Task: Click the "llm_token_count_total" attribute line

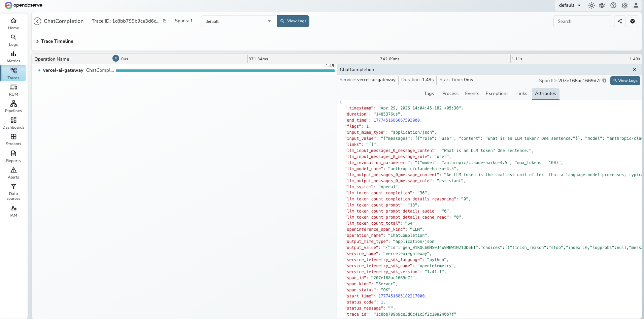Action: pos(380,223)
